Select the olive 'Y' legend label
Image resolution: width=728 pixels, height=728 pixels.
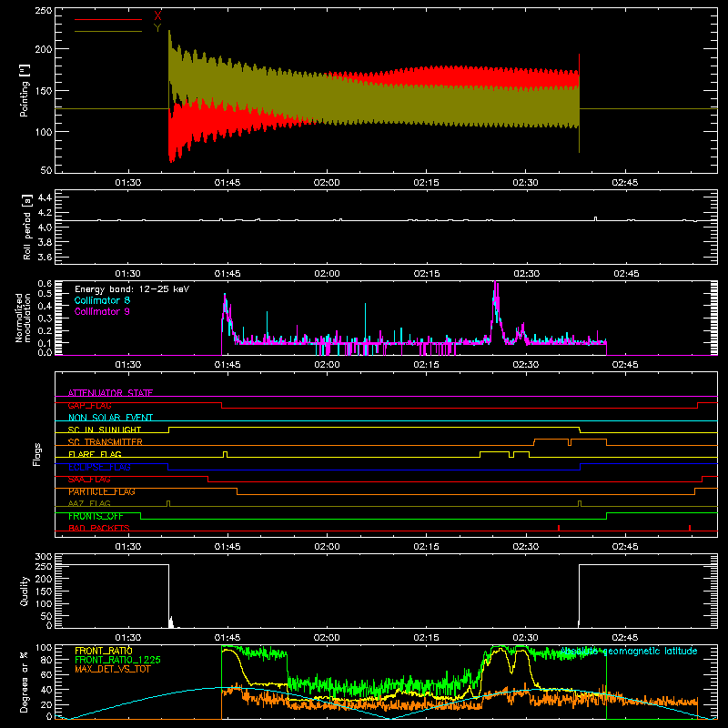[157, 28]
